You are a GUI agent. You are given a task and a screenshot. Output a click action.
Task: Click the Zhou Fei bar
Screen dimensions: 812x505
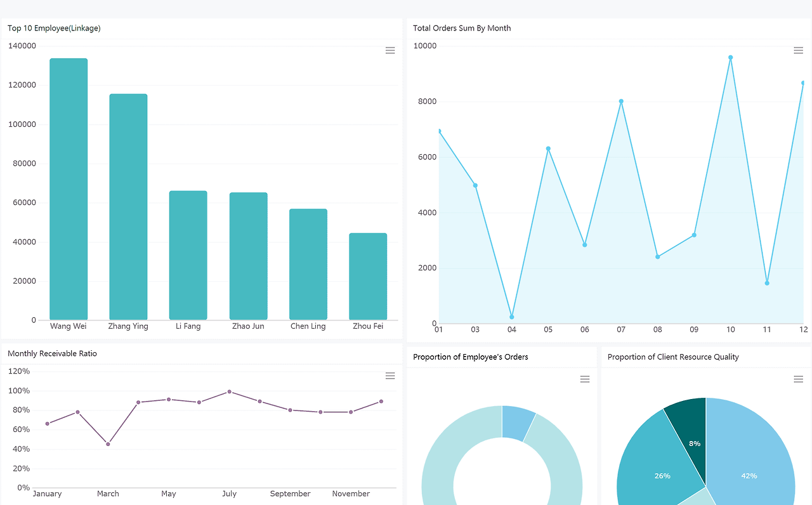coord(368,277)
